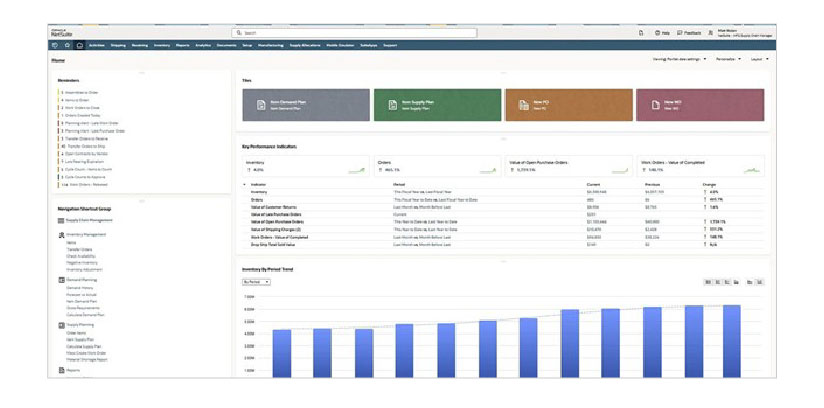This screenshot has height=408, width=824.
Task: Open the Analytics menu
Action: coord(203,45)
